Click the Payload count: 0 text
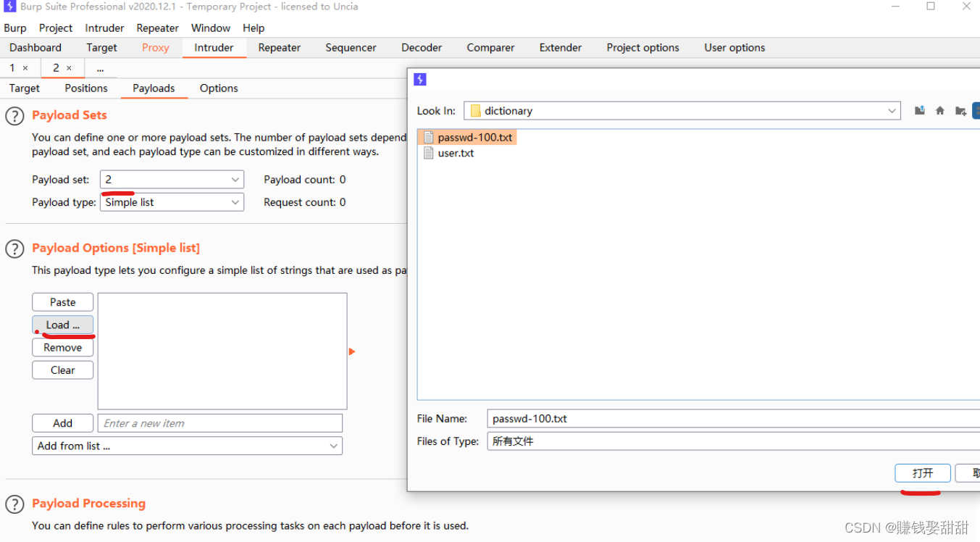 pos(305,180)
